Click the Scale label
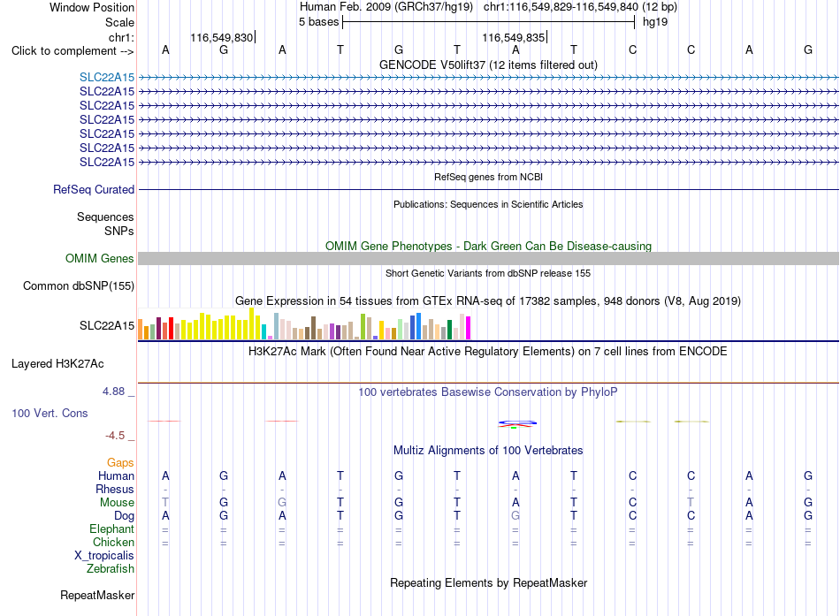Viewport: 840px width, 616px height. [119, 22]
